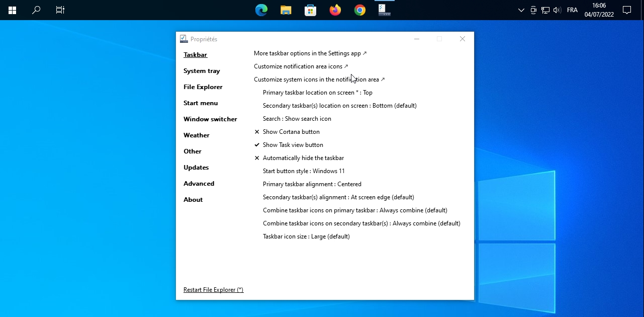Launch Firefox from the taskbar
This screenshot has height=317, width=644.
[x=335, y=10]
